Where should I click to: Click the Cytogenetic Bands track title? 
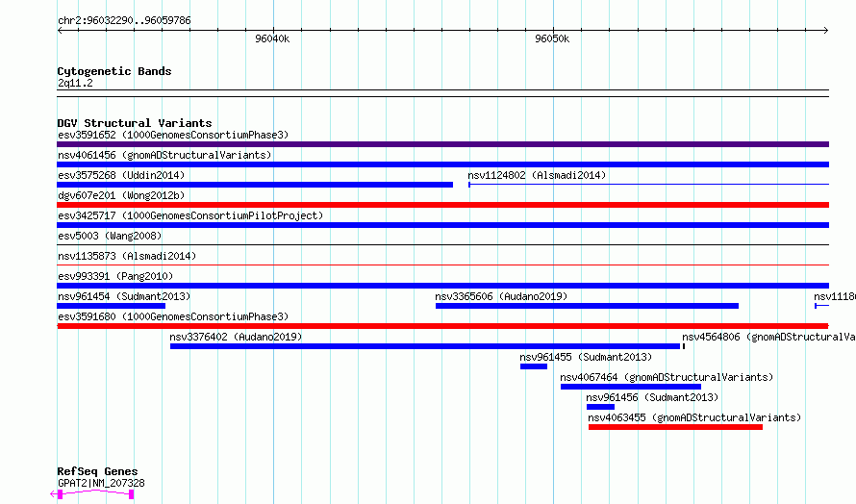point(114,71)
